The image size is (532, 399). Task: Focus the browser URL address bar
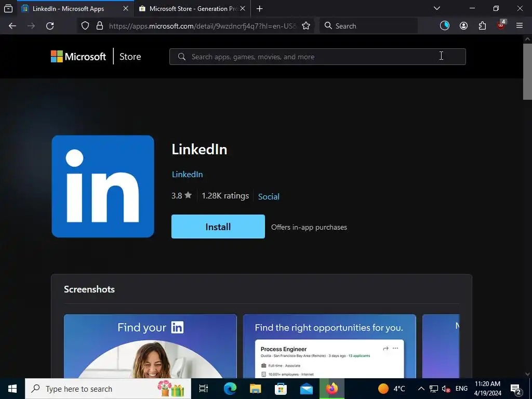tap(202, 26)
